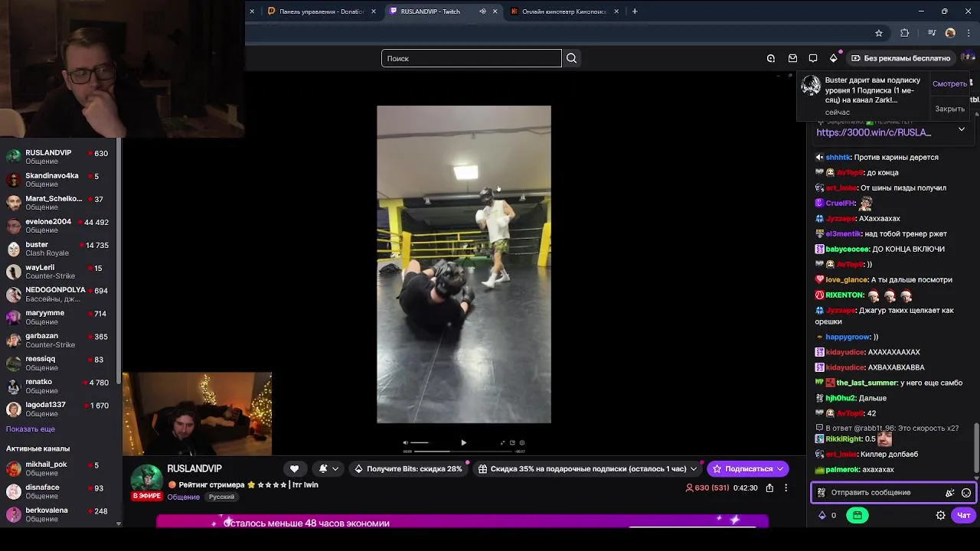Click username the_last_summer in chat

click(867, 383)
